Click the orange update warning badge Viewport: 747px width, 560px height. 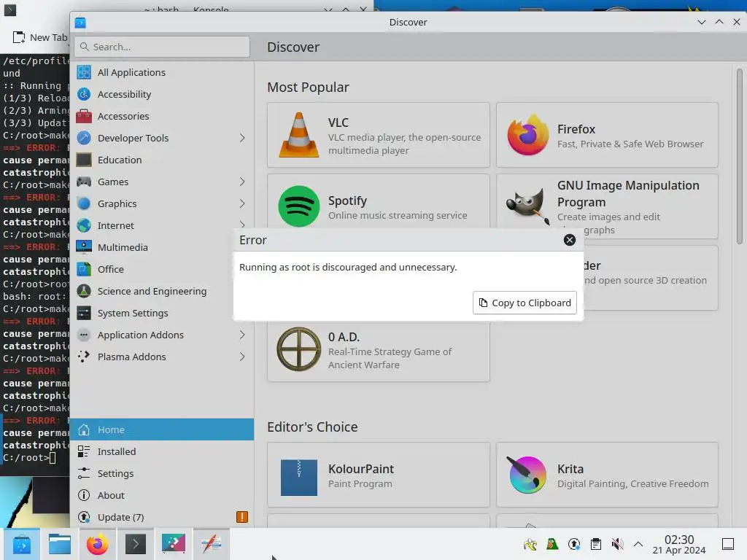[242, 517]
